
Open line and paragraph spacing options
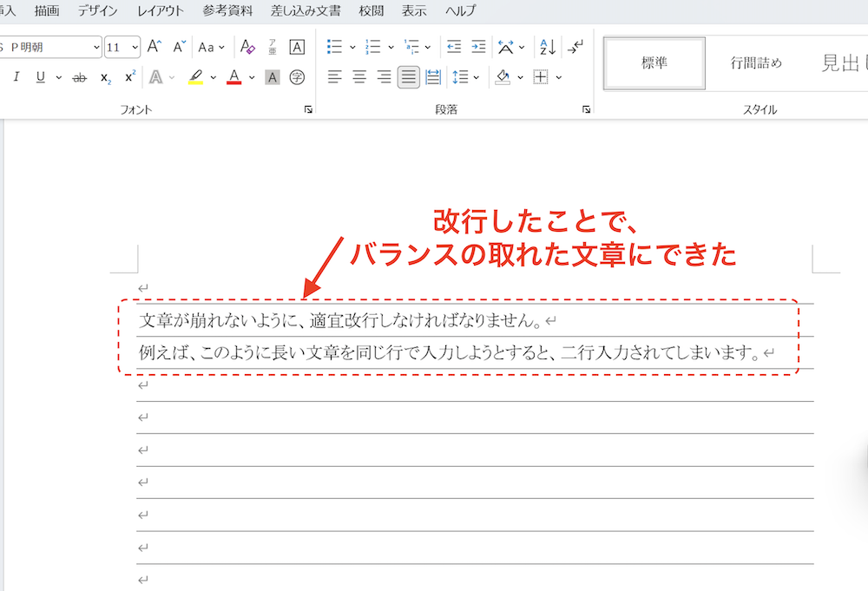click(460, 77)
